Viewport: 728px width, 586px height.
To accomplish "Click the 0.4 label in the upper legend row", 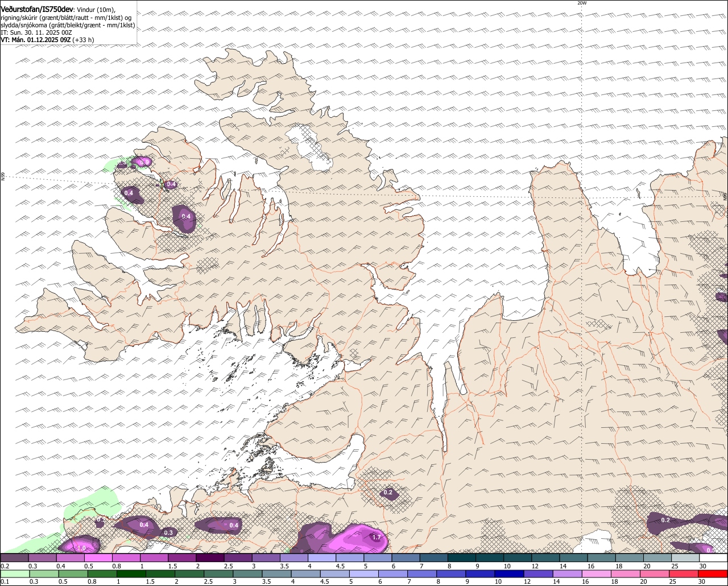I will [60, 566].
